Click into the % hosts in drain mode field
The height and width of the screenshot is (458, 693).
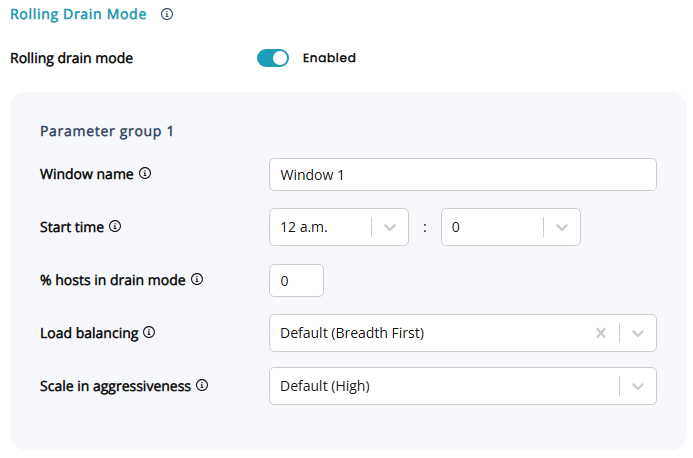[296, 281]
